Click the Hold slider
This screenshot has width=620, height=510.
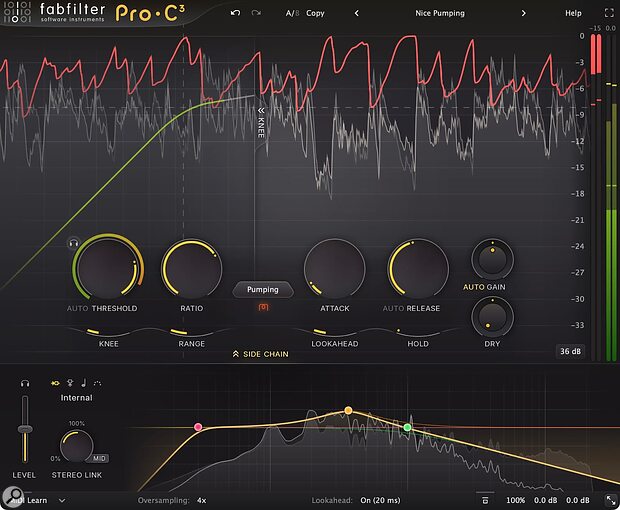coord(418,332)
